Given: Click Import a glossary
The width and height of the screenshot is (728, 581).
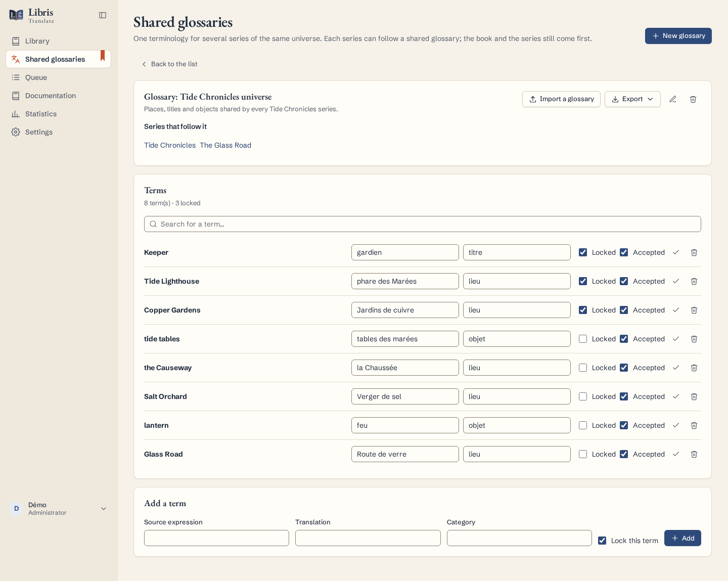Looking at the screenshot, I should 561,99.
